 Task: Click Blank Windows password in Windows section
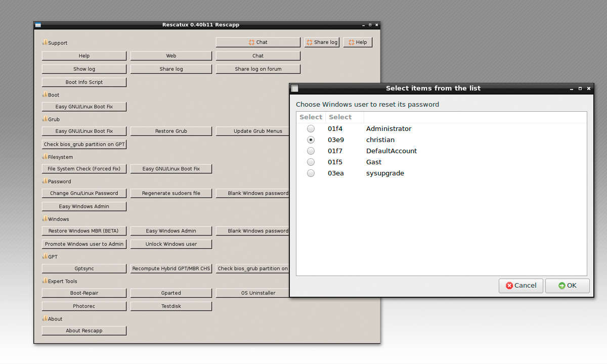click(252, 231)
